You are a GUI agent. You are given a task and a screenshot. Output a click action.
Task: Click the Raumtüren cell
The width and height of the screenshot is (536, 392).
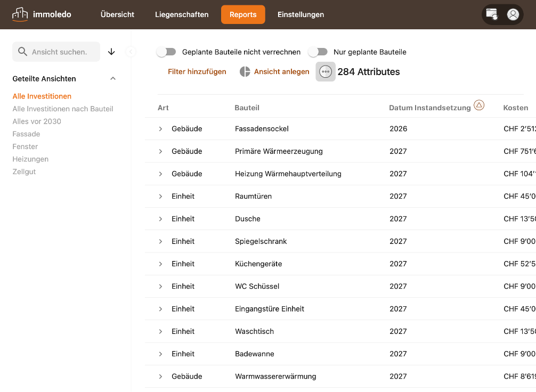pos(253,197)
